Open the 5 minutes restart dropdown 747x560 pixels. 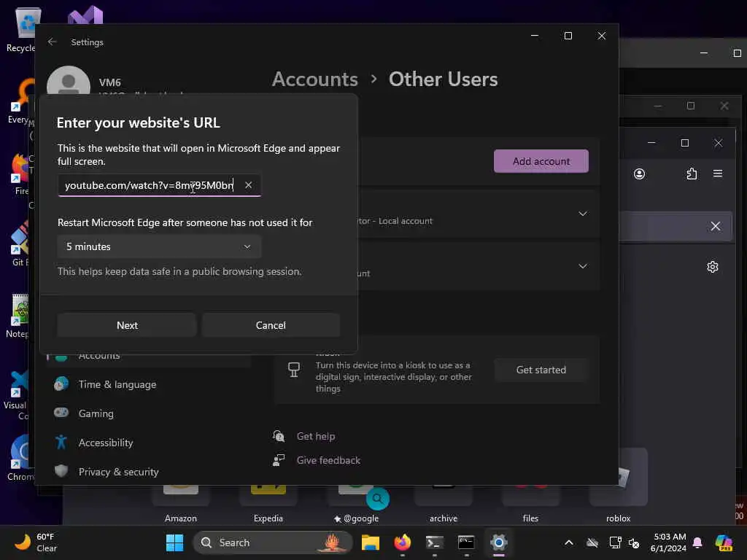[159, 246]
